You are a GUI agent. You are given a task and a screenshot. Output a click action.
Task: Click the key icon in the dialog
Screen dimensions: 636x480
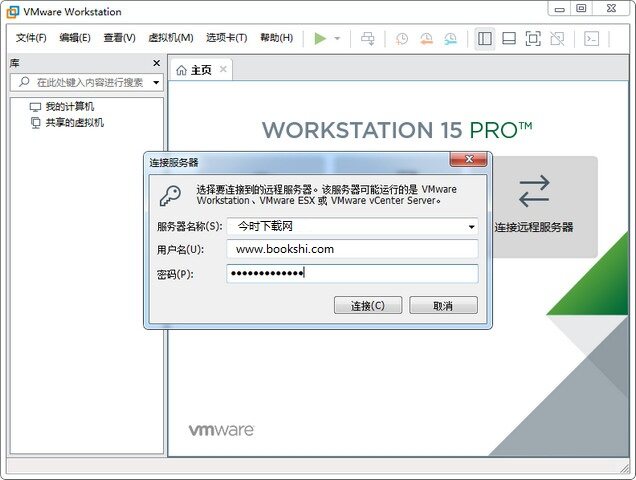pyautogui.click(x=170, y=196)
